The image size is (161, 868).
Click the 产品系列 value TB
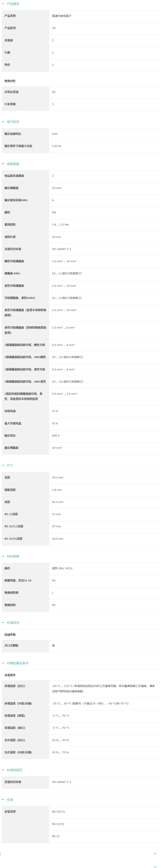(x=53, y=28)
